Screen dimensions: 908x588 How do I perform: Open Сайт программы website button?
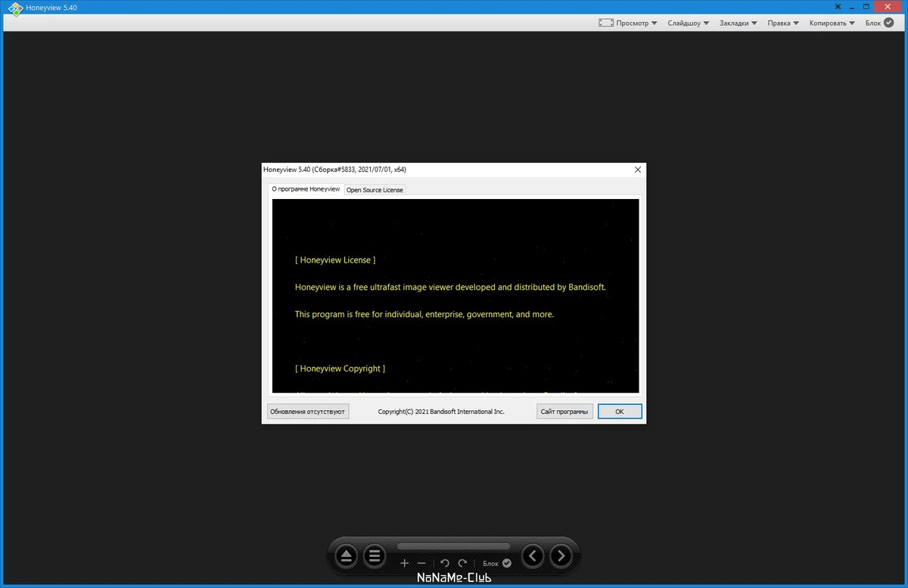[x=564, y=412]
